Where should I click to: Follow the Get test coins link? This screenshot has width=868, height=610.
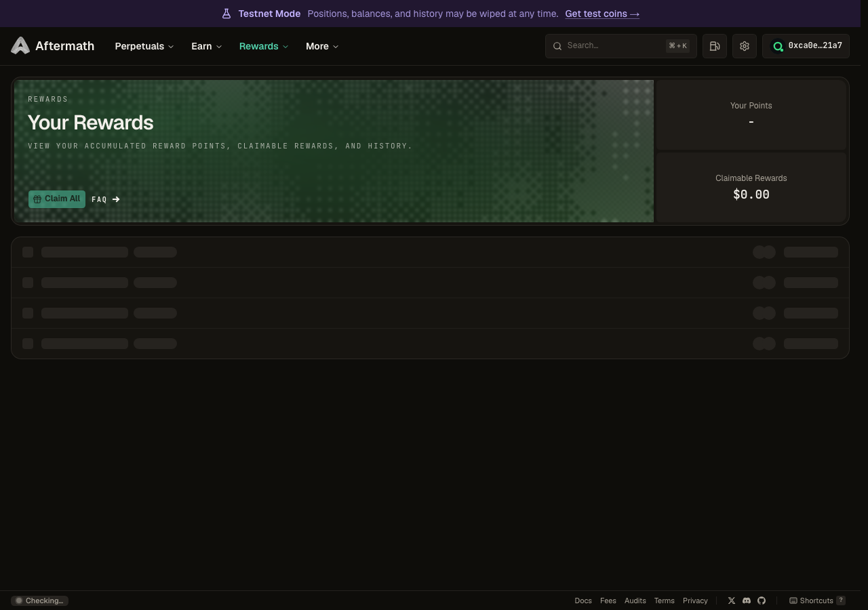point(602,14)
